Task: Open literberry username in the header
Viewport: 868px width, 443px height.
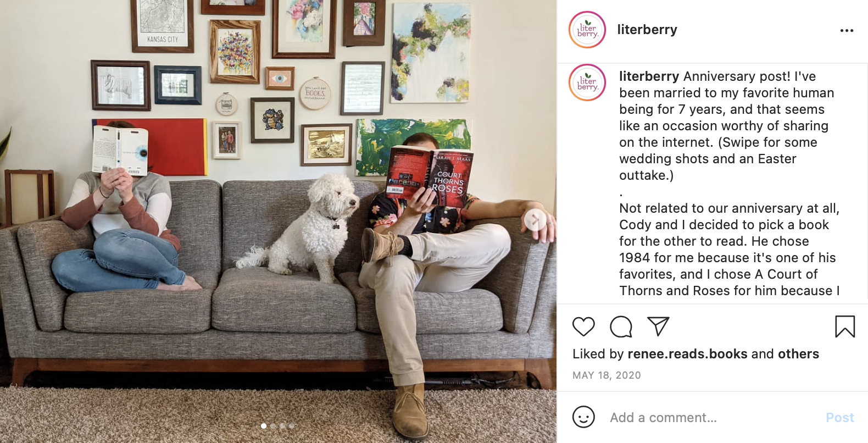Action: pyautogui.click(x=647, y=30)
